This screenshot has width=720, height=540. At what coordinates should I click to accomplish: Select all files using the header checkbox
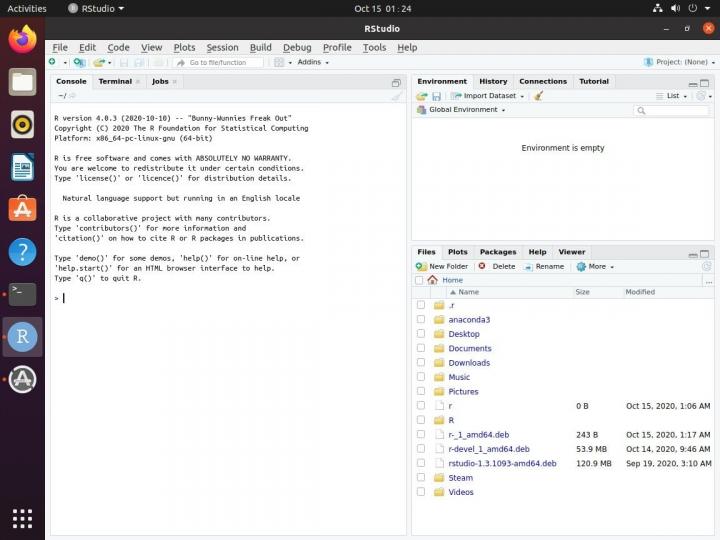pos(421,292)
